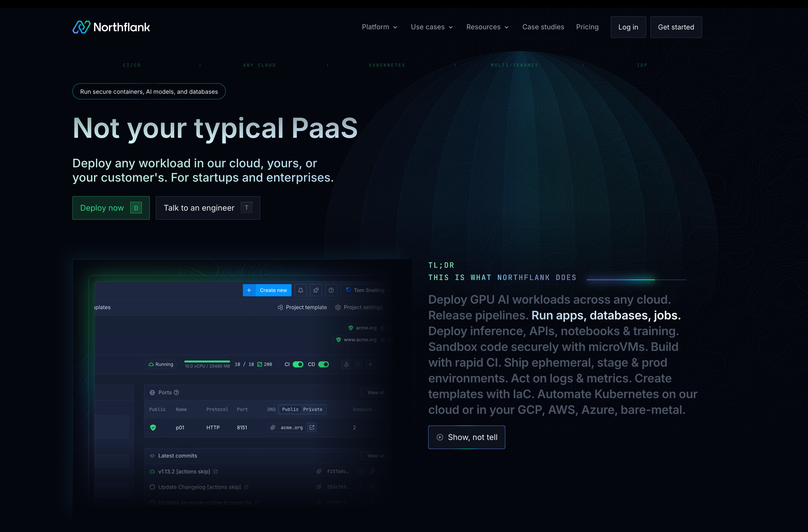Open the Platform dropdown menu
Screen dimensions: 808x532
[379, 27]
